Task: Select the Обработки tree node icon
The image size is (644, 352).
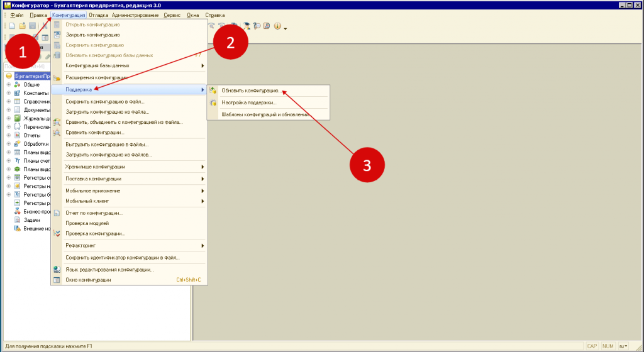Action: click(17, 143)
